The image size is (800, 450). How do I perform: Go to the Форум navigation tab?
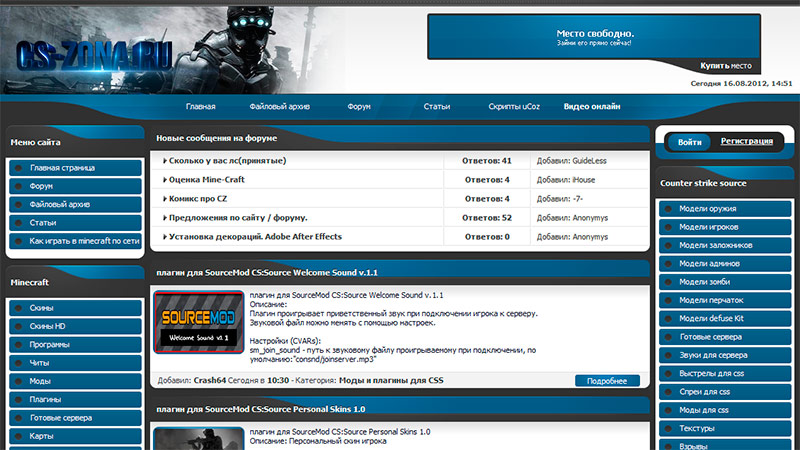click(x=359, y=107)
